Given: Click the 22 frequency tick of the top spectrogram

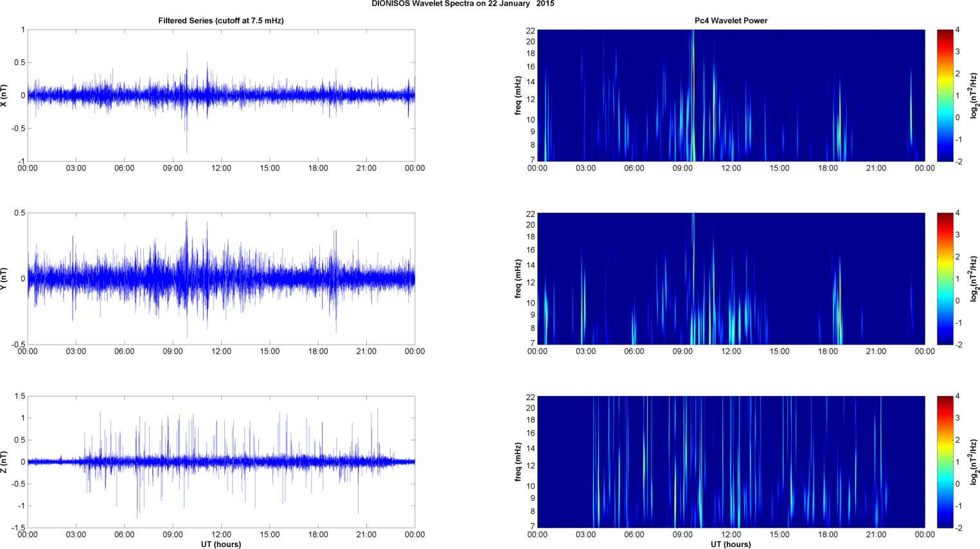Looking at the screenshot, I should [x=531, y=30].
